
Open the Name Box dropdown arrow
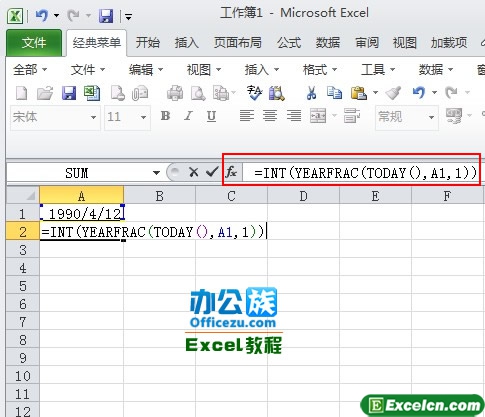(156, 173)
